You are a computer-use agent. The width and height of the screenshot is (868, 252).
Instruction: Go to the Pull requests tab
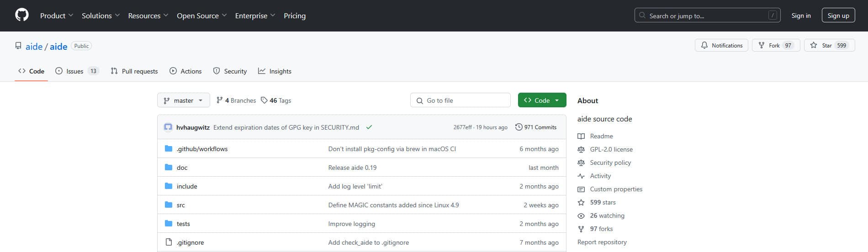134,71
